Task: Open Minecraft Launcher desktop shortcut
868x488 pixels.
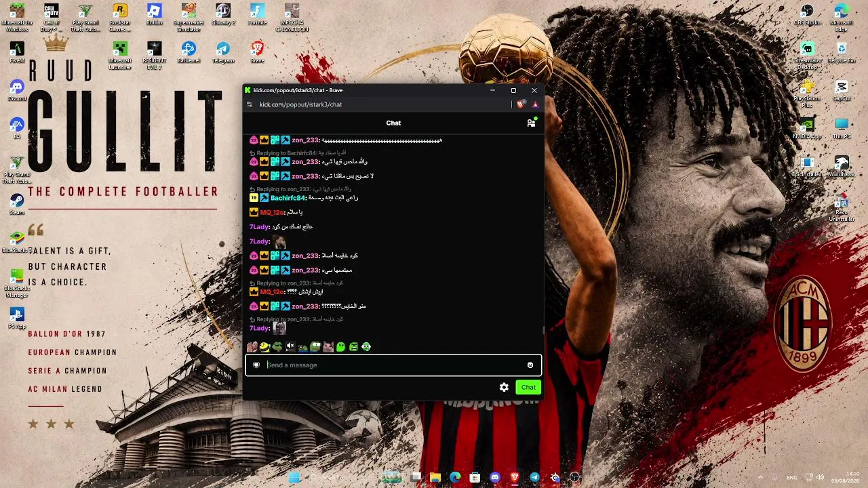Action: pos(120,56)
